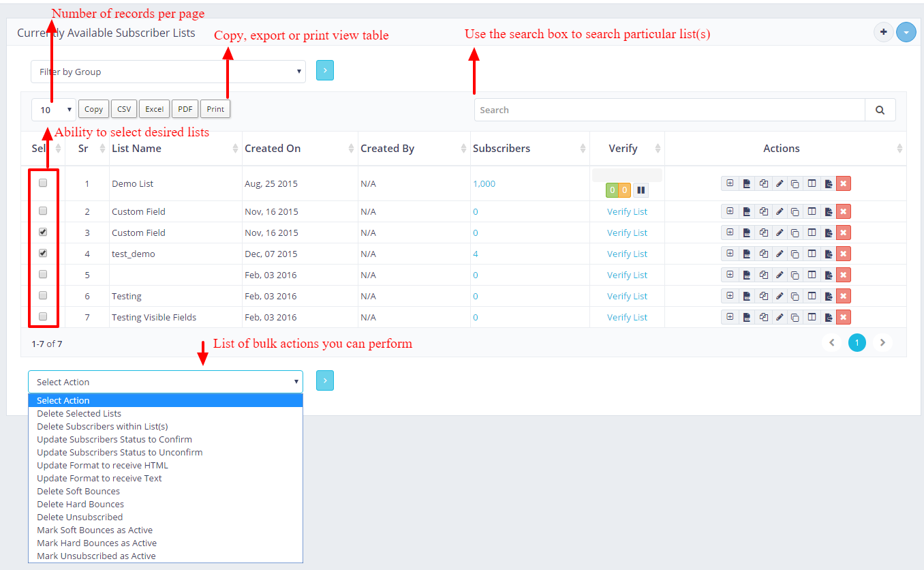Screen dimensions: 924x570
Task: Select the Testing Visible Fields checkbox
Action: (x=43, y=316)
